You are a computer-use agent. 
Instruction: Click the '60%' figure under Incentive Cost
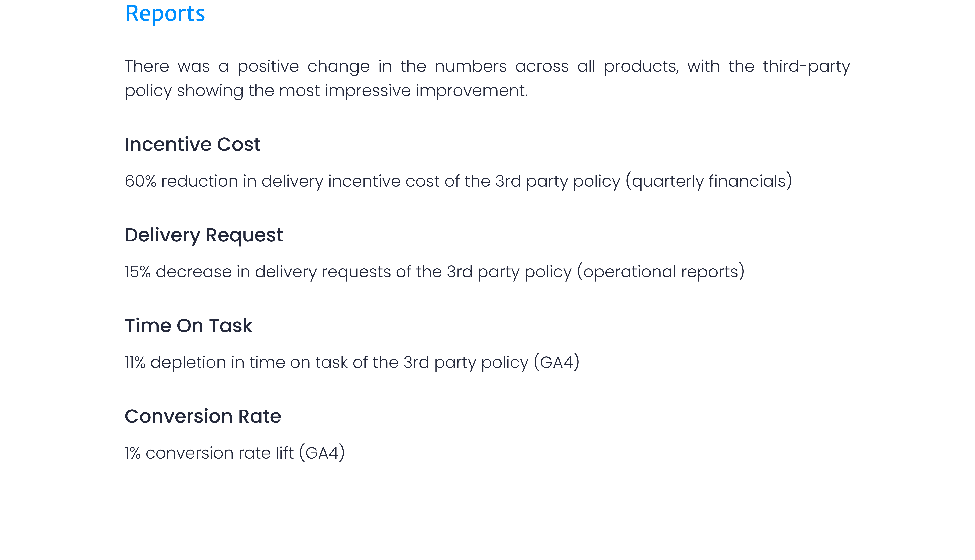[x=140, y=181]
